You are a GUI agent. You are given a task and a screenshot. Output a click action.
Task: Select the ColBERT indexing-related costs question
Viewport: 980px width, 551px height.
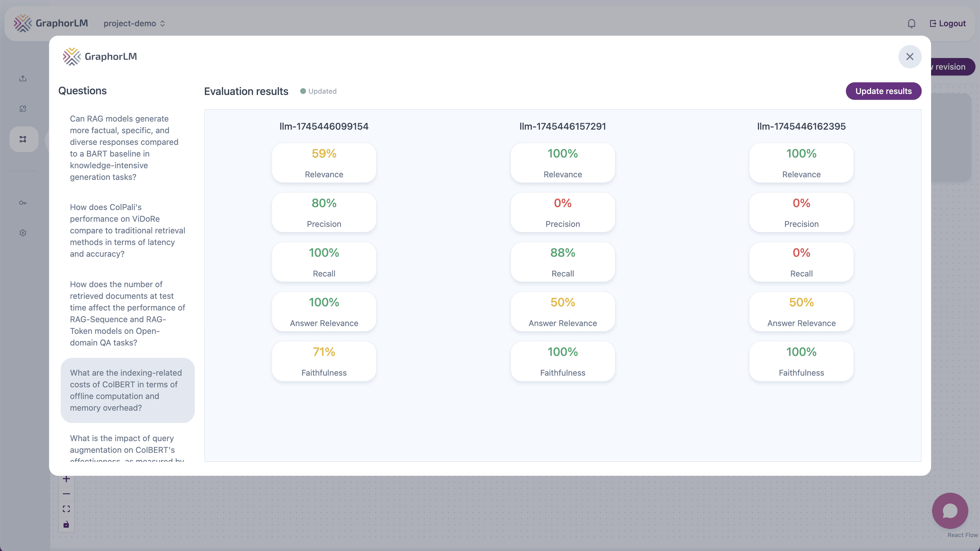pyautogui.click(x=127, y=390)
